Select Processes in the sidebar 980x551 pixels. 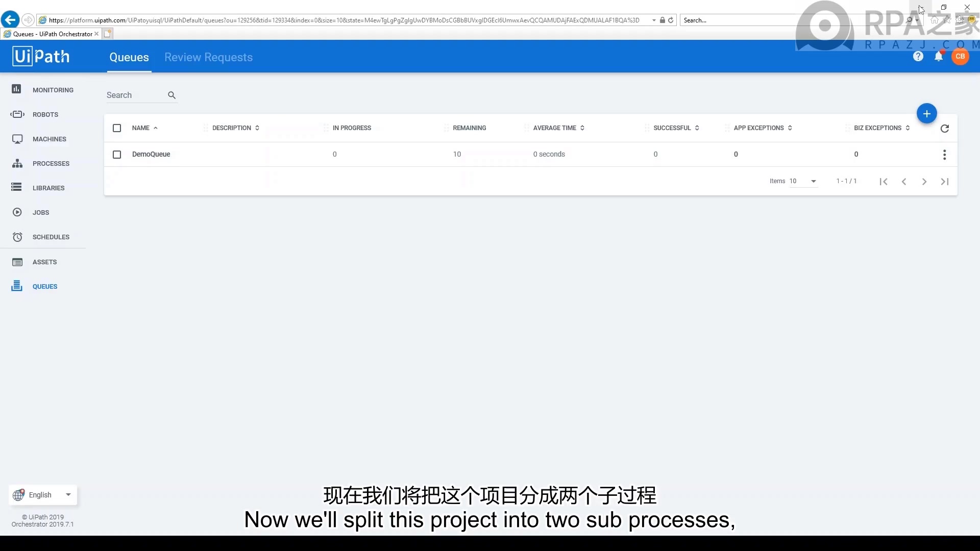[51, 163]
